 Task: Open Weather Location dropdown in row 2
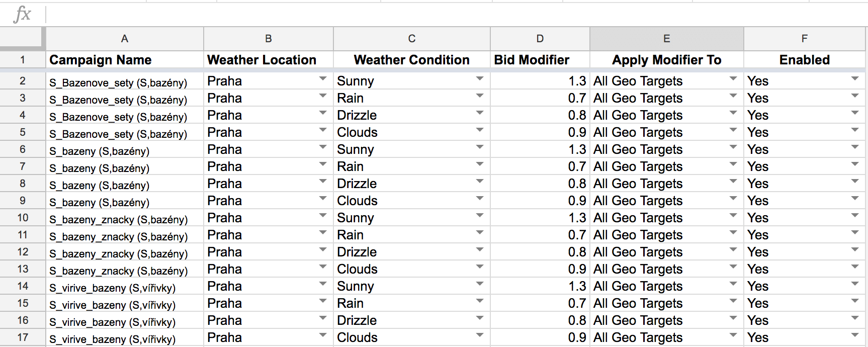click(323, 79)
